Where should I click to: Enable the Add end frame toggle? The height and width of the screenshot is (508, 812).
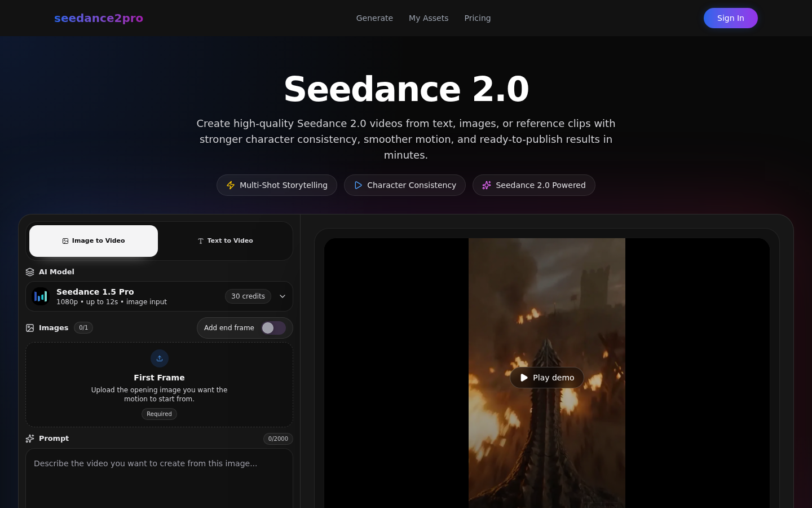(x=273, y=328)
